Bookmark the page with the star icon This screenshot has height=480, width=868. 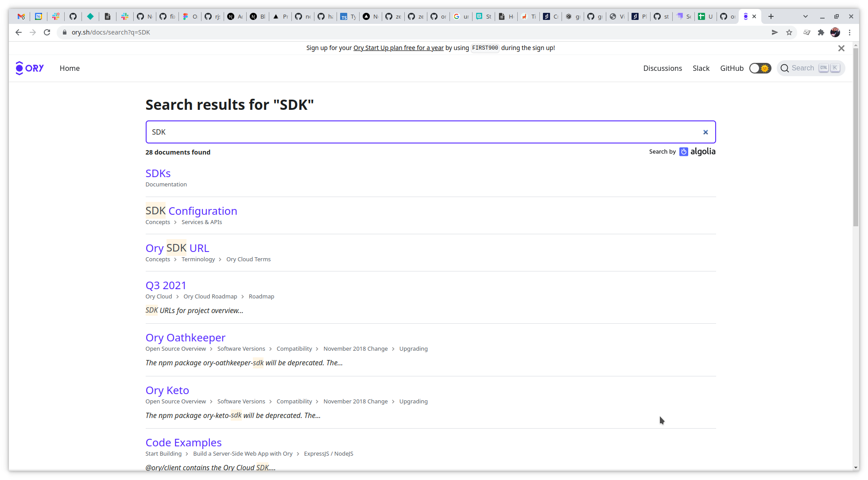point(789,32)
